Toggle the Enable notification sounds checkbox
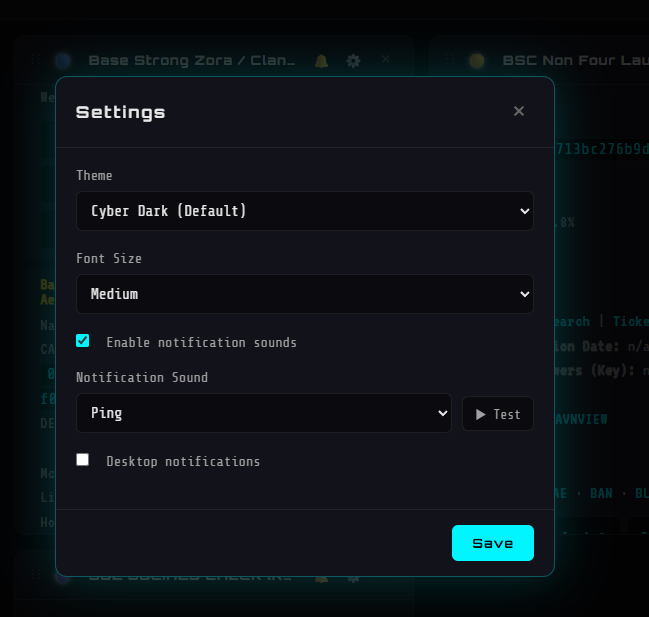The height and width of the screenshot is (617, 649). (x=83, y=341)
